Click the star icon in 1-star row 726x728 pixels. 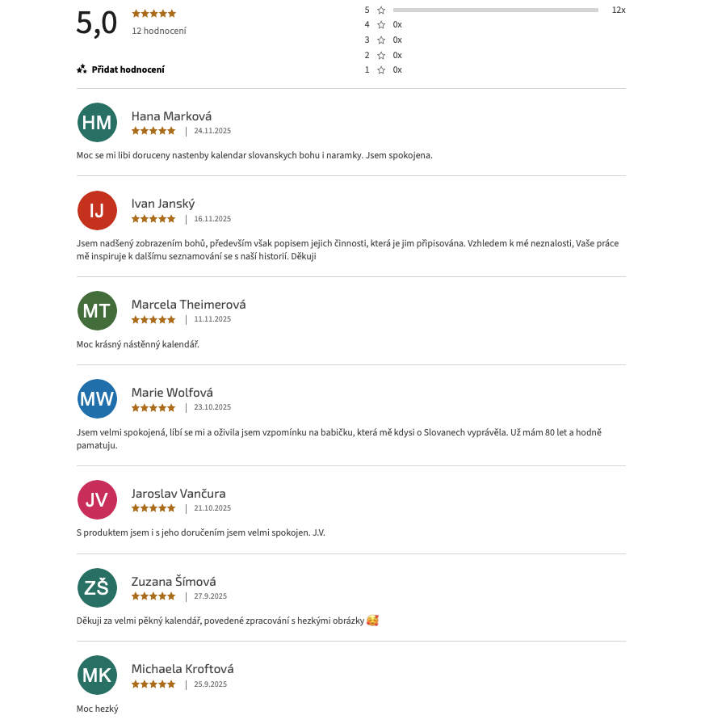pyautogui.click(x=381, y=70)
